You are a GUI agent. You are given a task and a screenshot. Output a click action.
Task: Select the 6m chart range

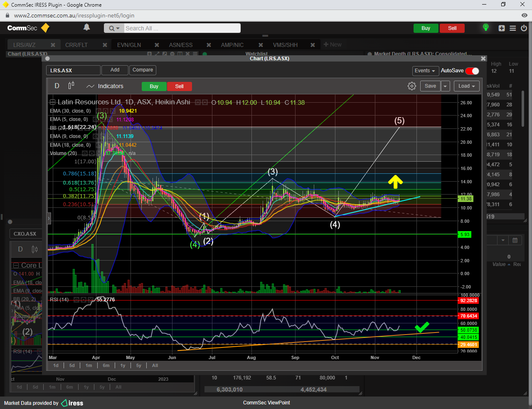(x=106, y=365)
